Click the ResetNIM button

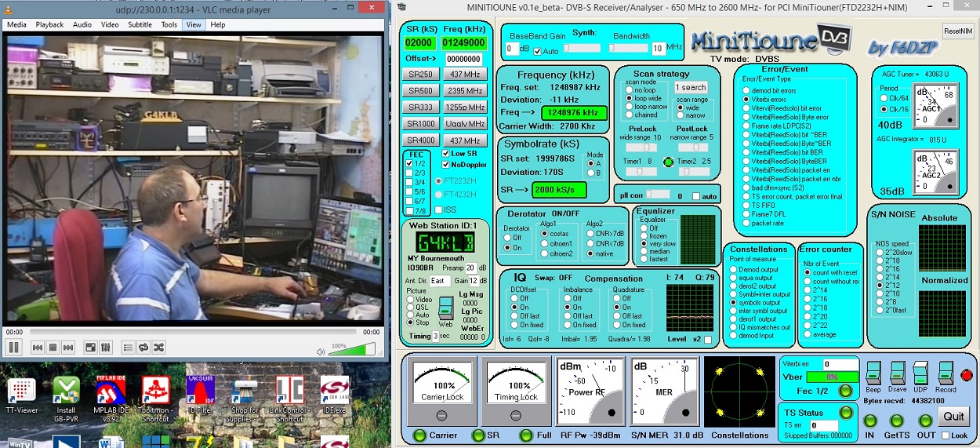click(958, 31)
